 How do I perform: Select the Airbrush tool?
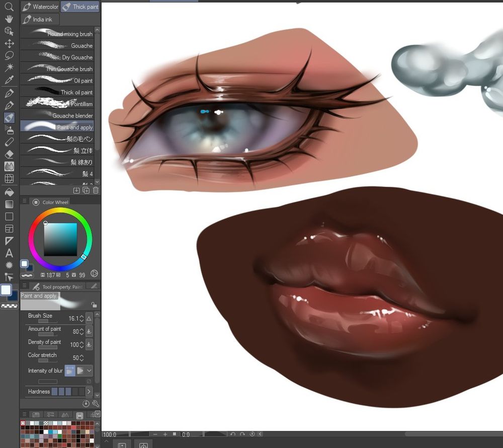(x=9, y=130)
